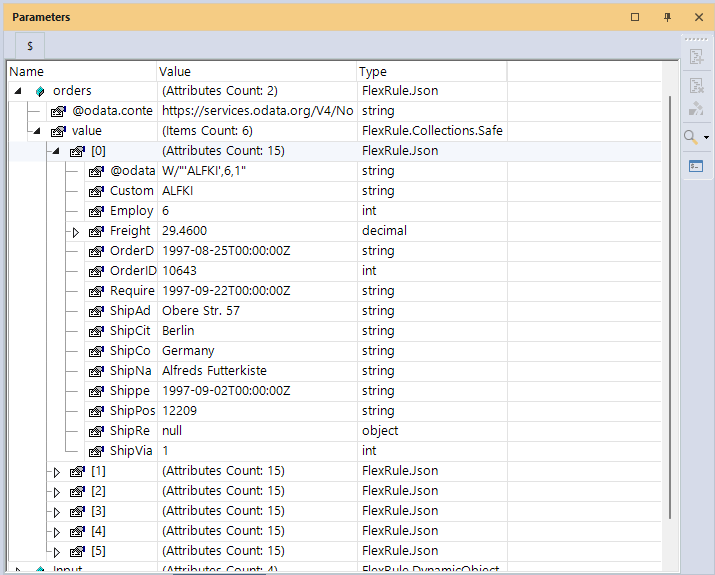
Task: Click the [0] item property icon
Action: (x=78, y=151)
